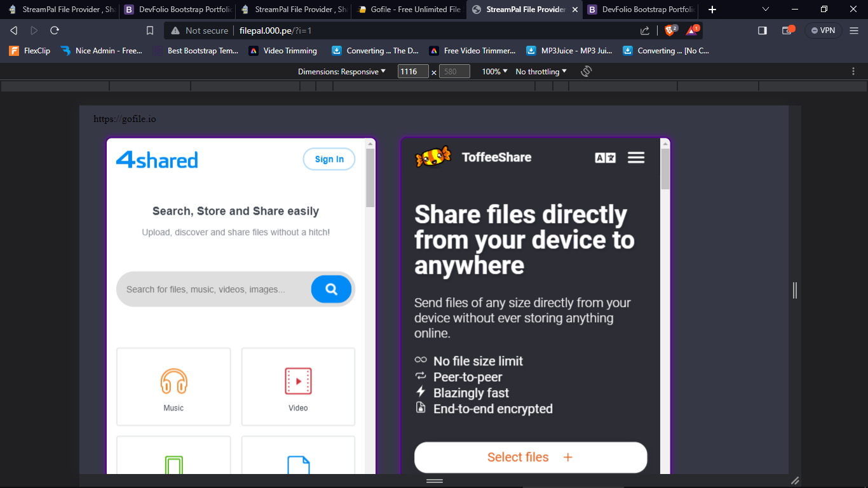
Task: Open Brave Shields lion icon
Action: point(670,30)
